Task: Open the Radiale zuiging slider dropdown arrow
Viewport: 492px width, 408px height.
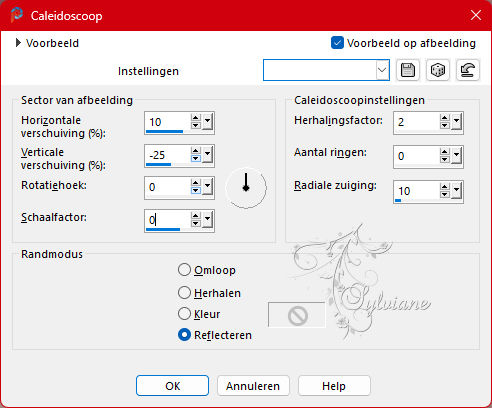Action: coord(456,191)
